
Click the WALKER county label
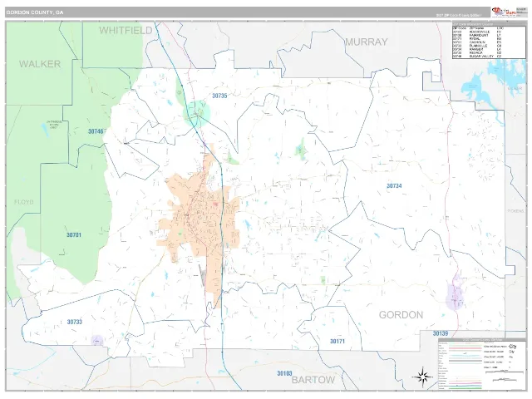tap(40, 64)
